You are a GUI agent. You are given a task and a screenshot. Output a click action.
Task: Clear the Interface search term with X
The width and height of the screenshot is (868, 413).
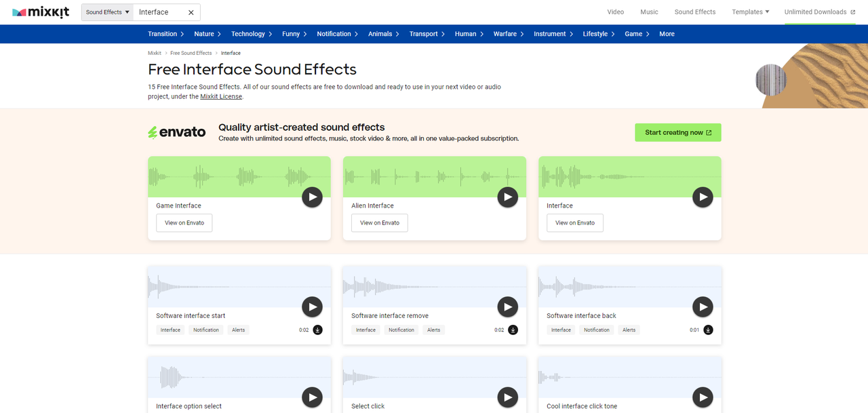191,12
